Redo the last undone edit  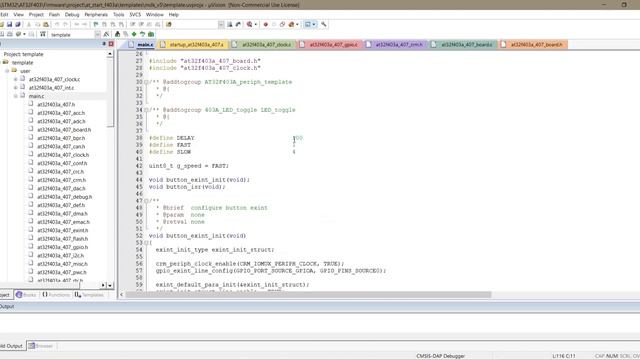(65, 24)
